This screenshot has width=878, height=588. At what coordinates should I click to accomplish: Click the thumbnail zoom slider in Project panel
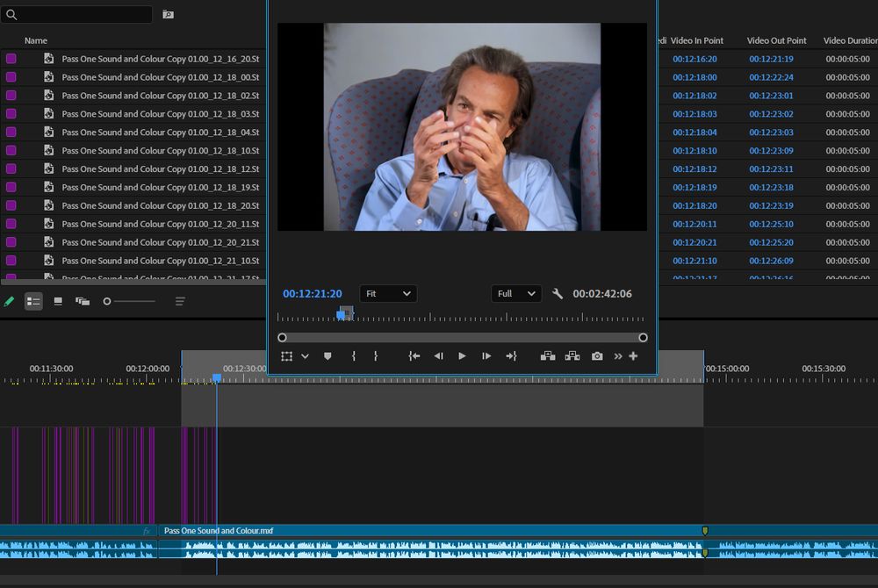click(x=129, y=302)
